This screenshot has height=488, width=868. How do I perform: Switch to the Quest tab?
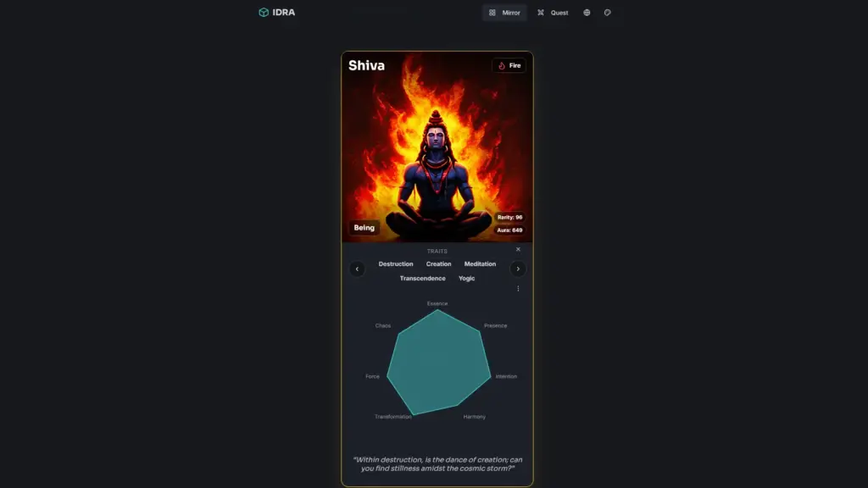pos(553,12)
